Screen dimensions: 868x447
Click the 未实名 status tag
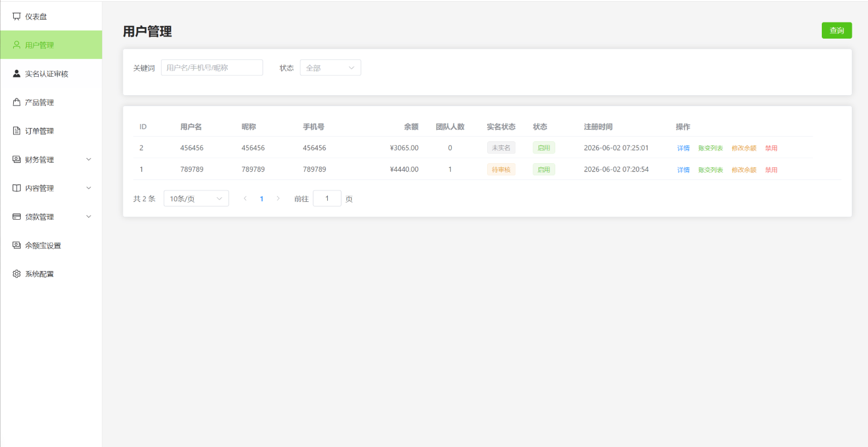501,148
